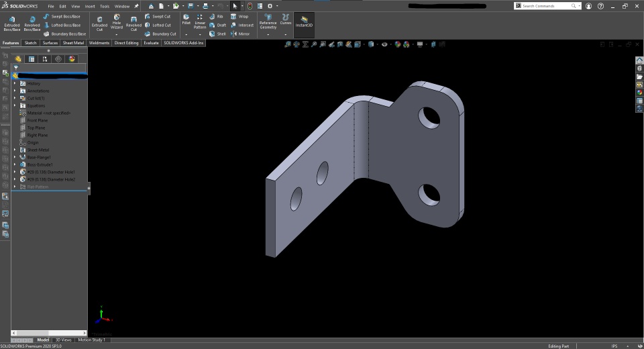Image resolution: width=644 pixels, height=349 pixels.
Task: Switch to the Sheet Metal tab
Action: point(73,43)
